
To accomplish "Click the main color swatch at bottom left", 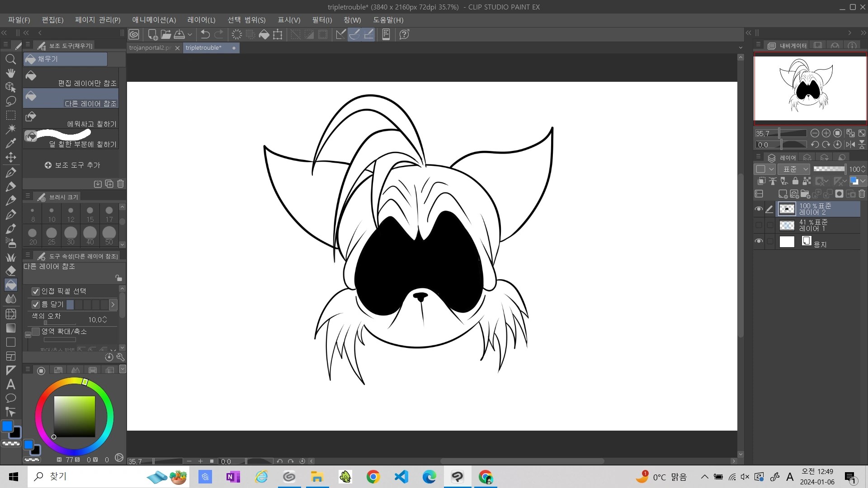I will [x=7, y=426].
